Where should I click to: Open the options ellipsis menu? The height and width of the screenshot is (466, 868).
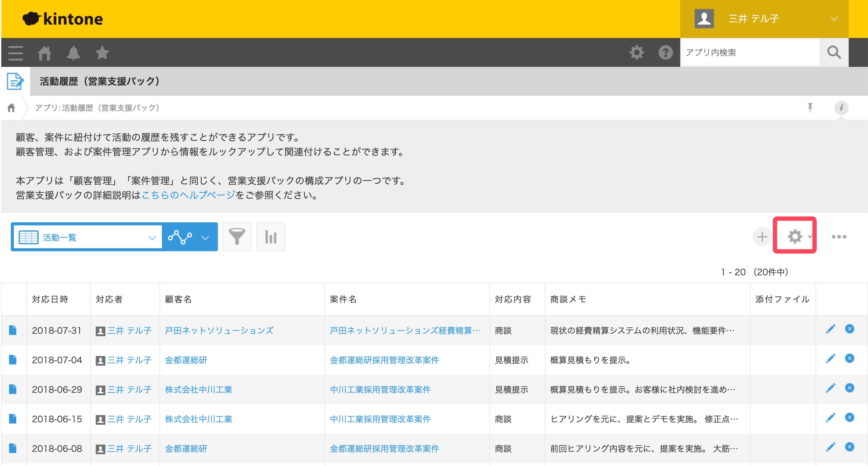coord(839,237)
